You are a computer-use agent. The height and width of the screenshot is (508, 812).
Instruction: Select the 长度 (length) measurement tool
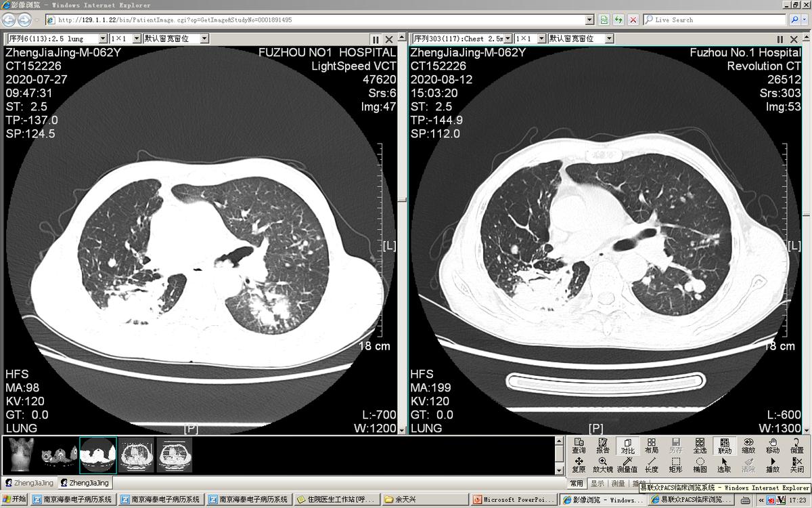click(652, 465)
